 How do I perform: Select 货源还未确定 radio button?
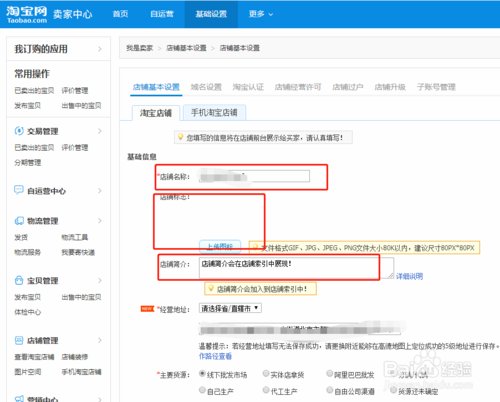click(393, 390)
